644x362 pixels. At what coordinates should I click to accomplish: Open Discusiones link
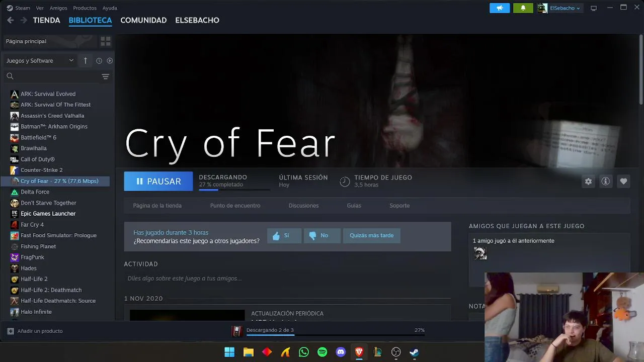pos(303,206)
